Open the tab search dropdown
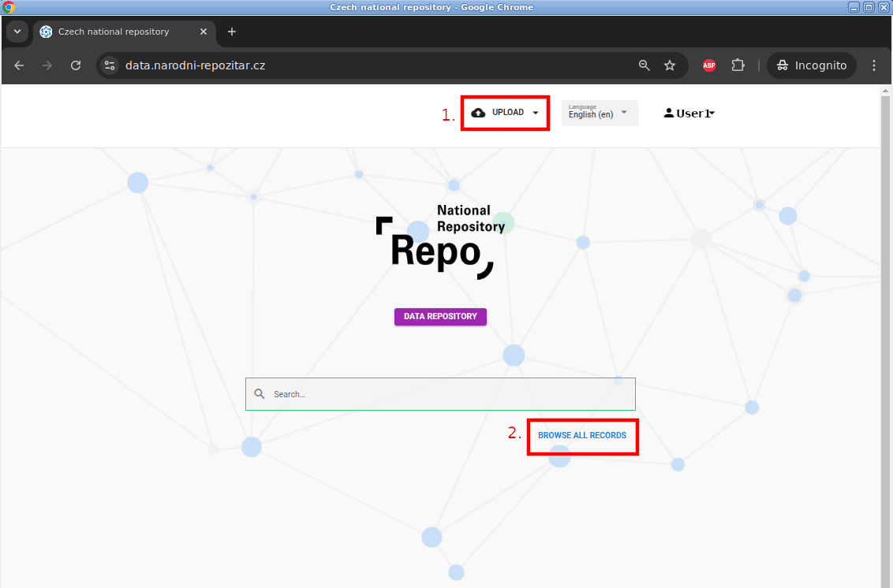 pyautogui.click(x=17, y=32)
